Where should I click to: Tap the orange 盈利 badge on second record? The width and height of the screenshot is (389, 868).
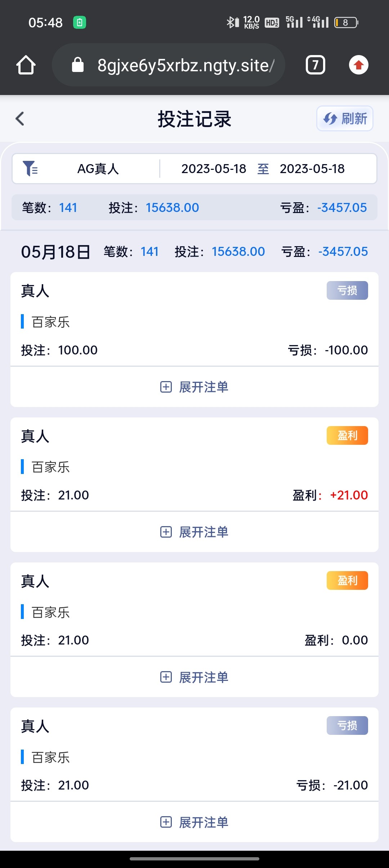pos(347,435)
